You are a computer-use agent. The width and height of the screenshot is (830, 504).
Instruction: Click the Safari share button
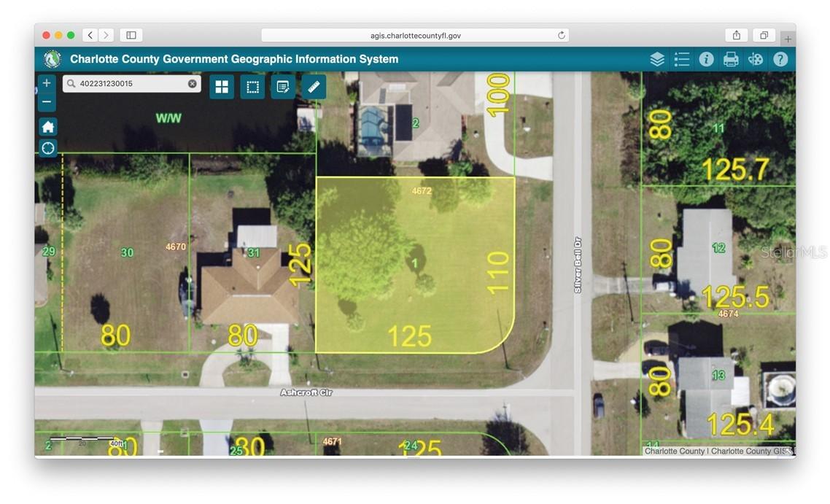pos(737,35)
